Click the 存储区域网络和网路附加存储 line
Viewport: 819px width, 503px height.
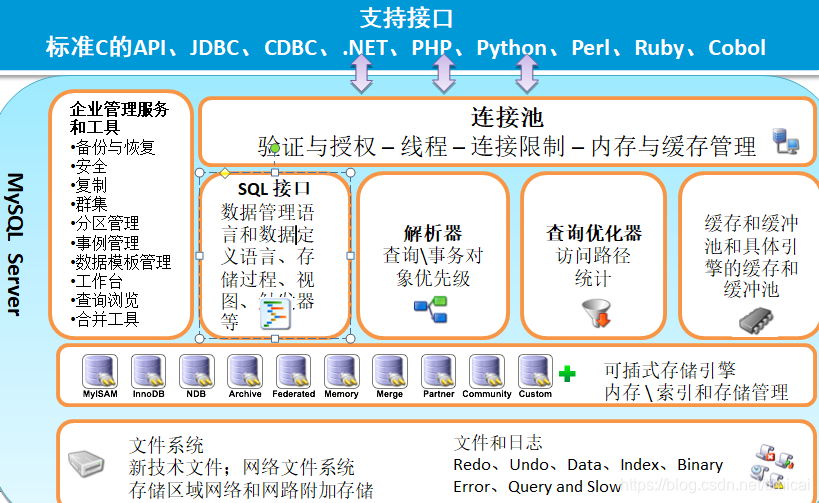(251, 490)
